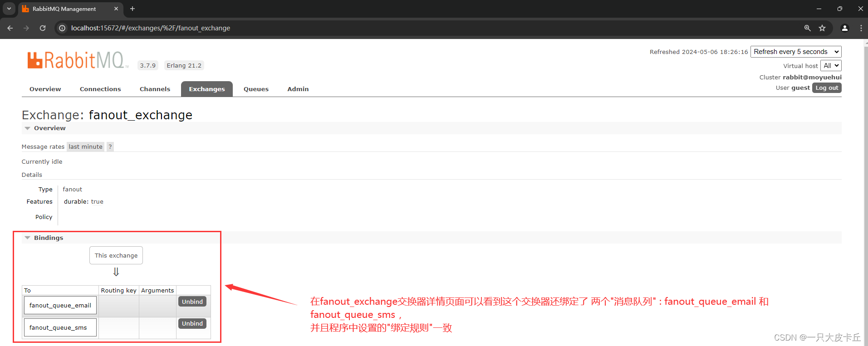Select the RabbitMQ Management browser tab
Viewport: 868px width, 346px height.
pos(70,9)
